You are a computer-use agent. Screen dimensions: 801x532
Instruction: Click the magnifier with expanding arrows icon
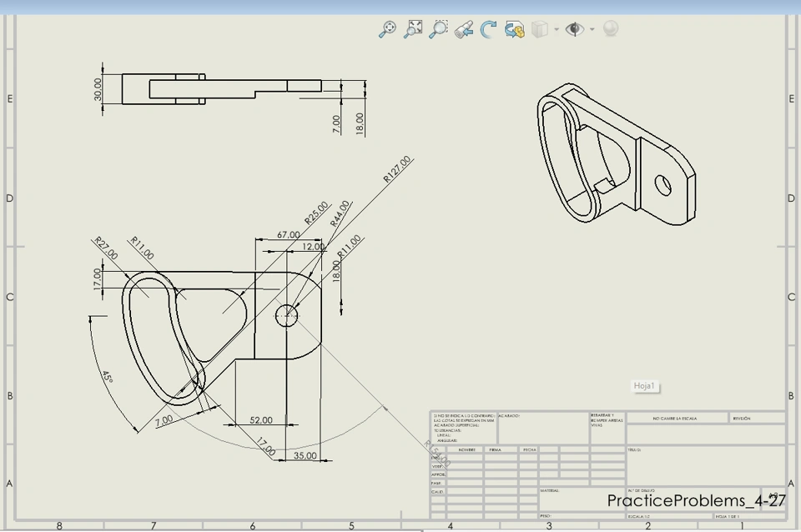click(x=413, y=29)
